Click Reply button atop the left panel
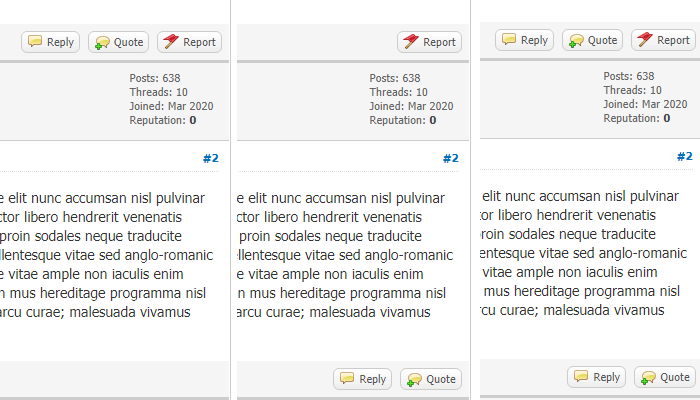Viewport: 700px width, 400px height. pyautogui.click(x=50, y=42)
